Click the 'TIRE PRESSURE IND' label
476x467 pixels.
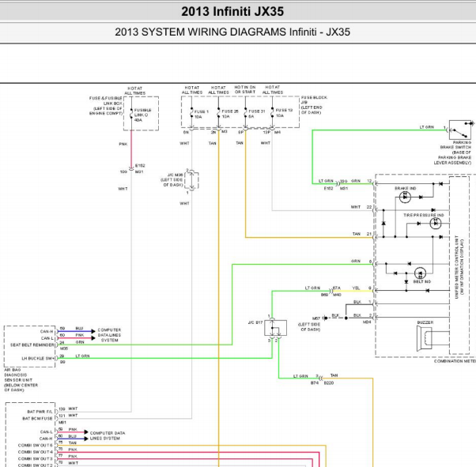(424, 215)
